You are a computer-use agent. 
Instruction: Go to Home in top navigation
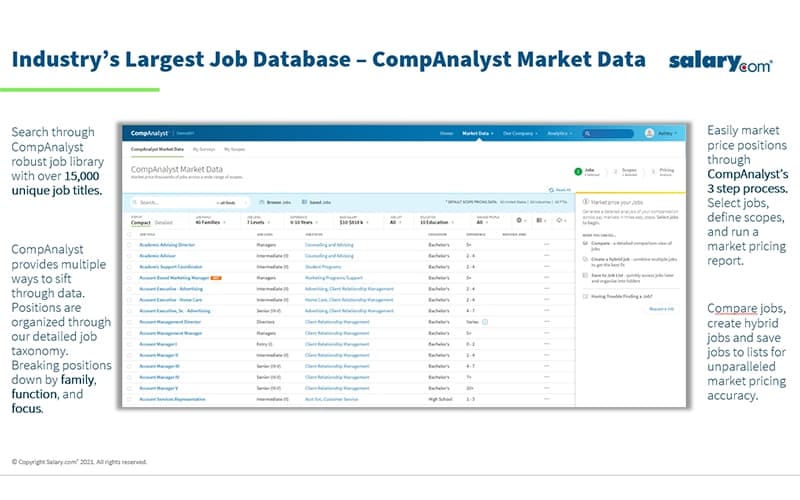click(446, 133)
